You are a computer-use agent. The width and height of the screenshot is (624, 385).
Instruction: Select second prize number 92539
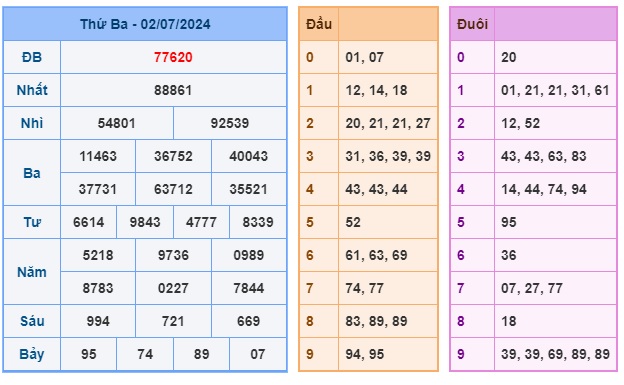click(x=230, y=123)
